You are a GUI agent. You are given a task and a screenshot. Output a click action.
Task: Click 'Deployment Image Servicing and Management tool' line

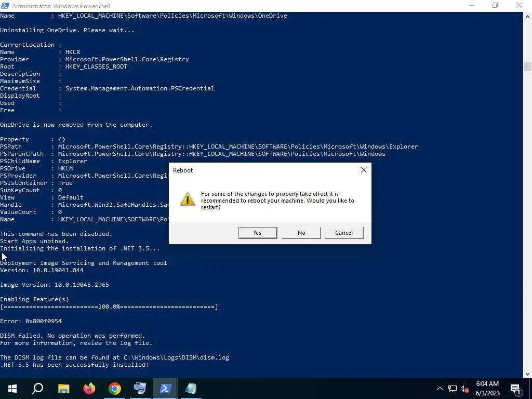pyautogui.click(x=84, y=263)
